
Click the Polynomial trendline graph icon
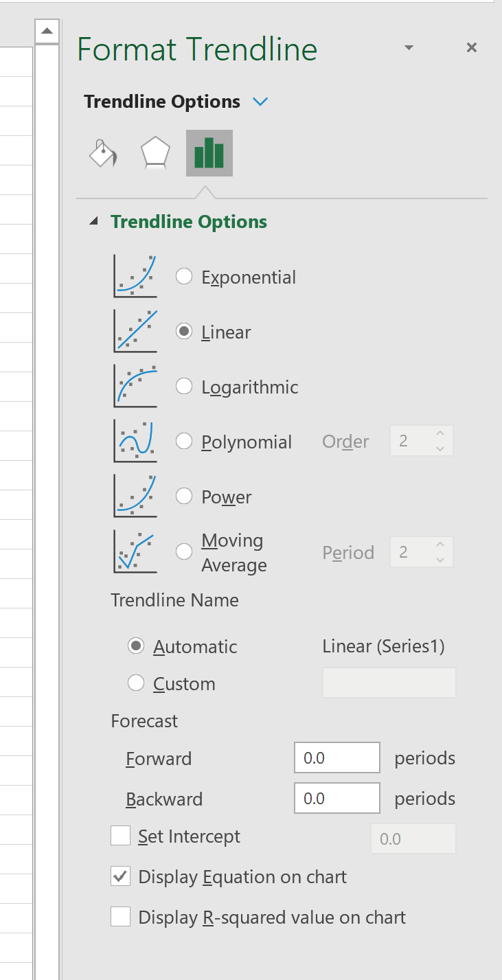135,441
